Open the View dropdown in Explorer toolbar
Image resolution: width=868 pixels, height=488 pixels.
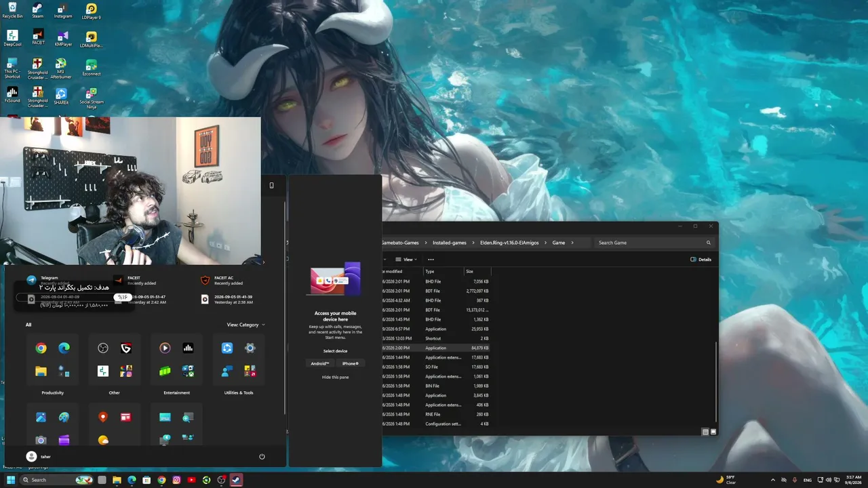(x=406, y=260)
